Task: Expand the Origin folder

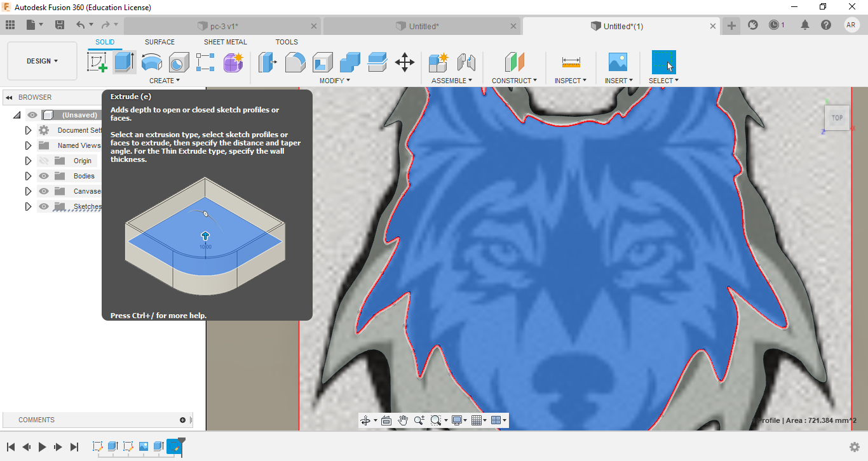Action: click(28, 161)
